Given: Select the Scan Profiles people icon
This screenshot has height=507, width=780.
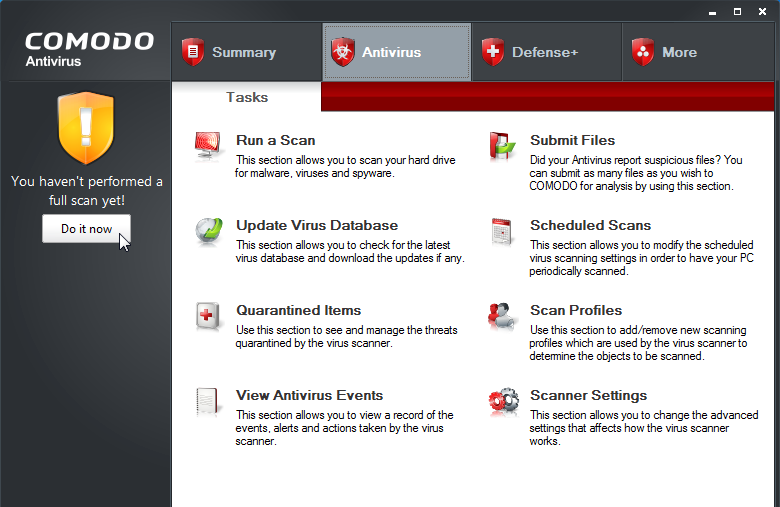Looking at the screenshot, I should (501, 315).
